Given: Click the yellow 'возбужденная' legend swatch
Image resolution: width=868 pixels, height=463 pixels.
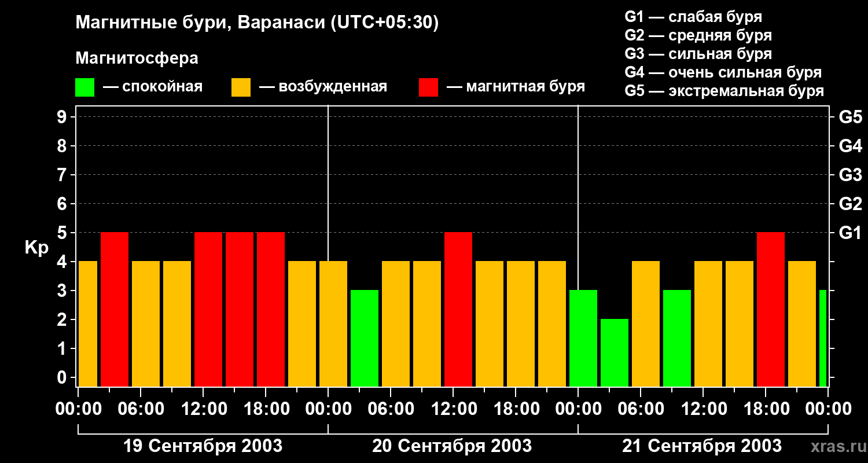Looking at the screenshot, I should pos(241,87).
